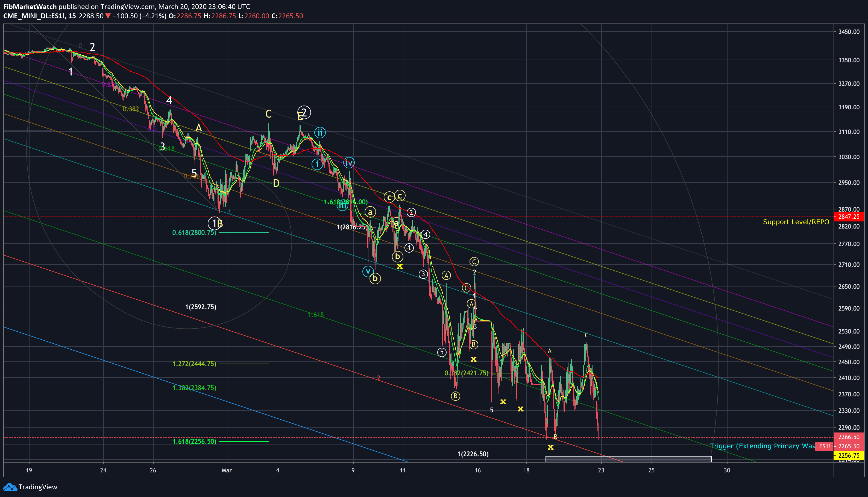
Task: Click the ES1! price axis tag
Action: tap(825, 446)
